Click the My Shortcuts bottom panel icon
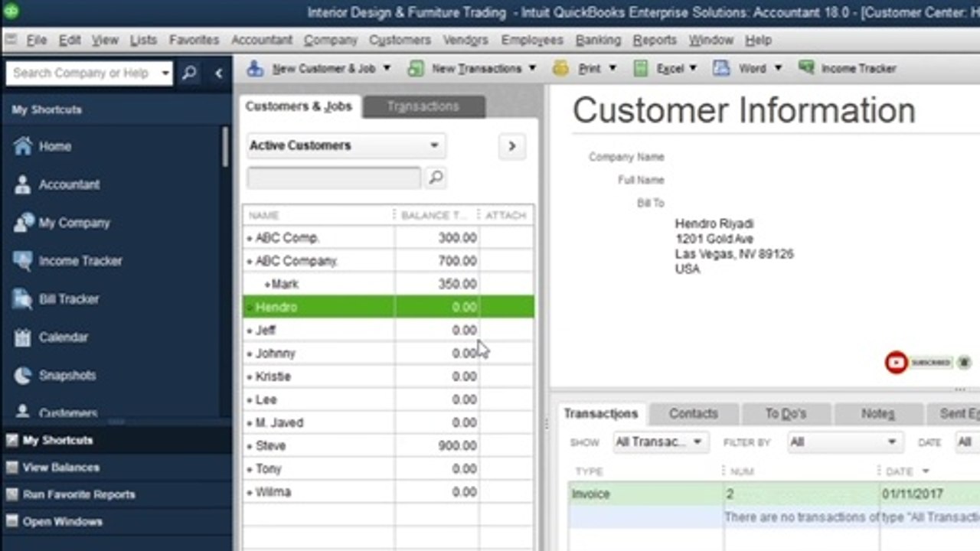 [11, 441]
